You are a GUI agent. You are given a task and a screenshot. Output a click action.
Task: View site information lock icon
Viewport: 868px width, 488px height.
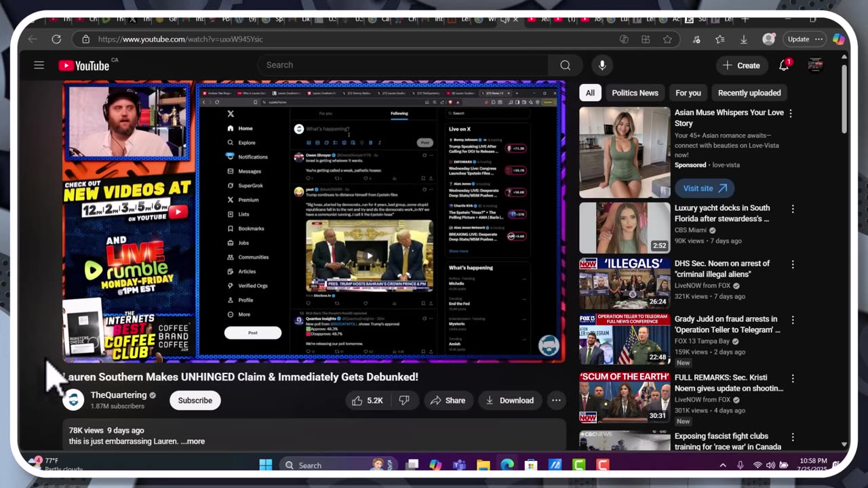[x=85, y=39]
